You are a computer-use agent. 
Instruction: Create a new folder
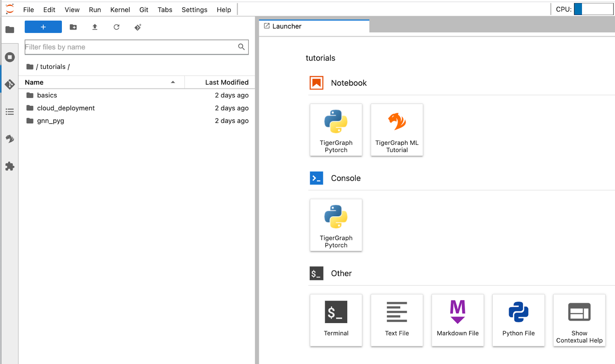coord(73,27)
